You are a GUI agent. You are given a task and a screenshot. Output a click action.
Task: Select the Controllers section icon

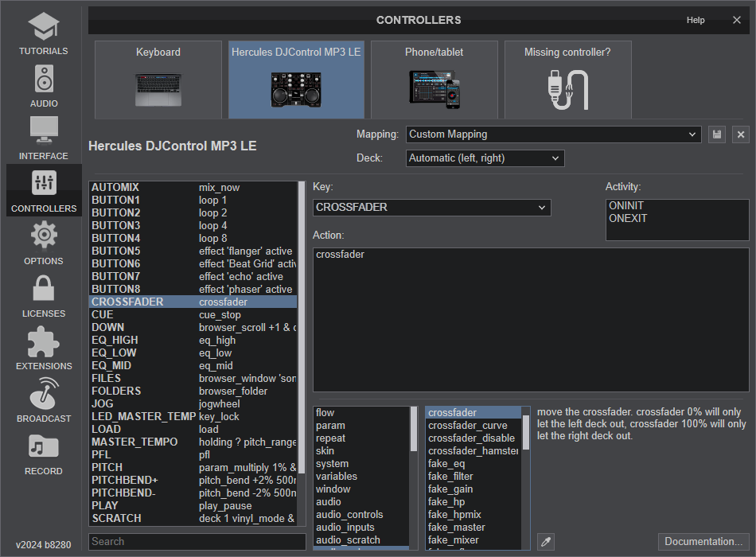44,191
